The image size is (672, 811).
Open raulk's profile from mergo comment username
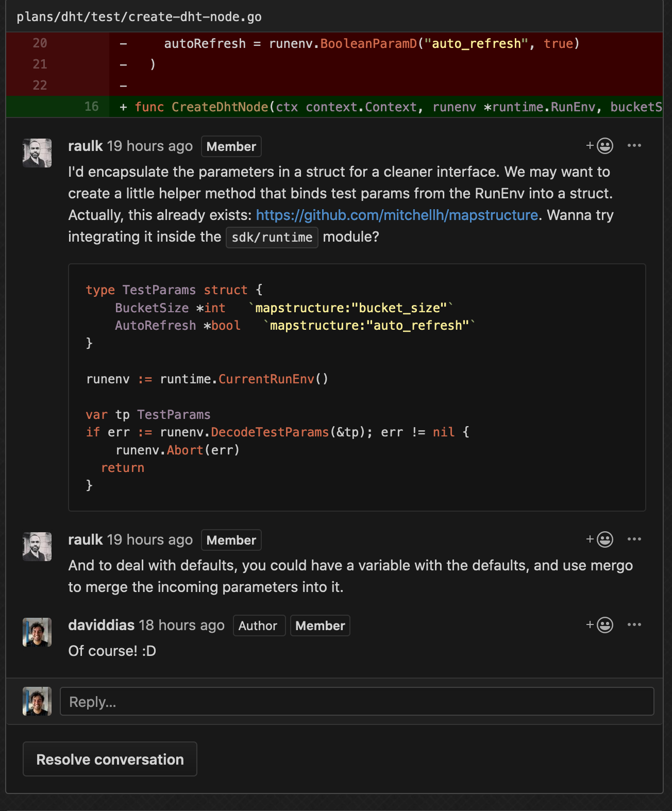(x=86, y=540)
